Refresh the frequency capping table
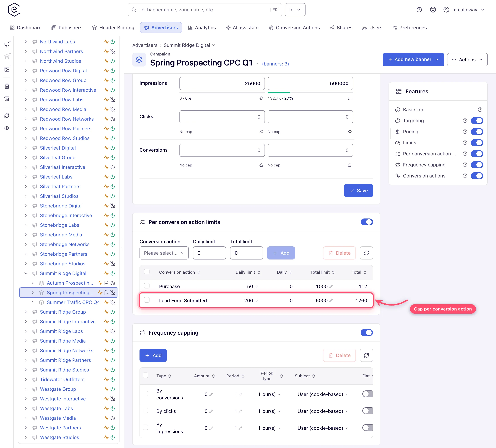 tap(366, 355)
